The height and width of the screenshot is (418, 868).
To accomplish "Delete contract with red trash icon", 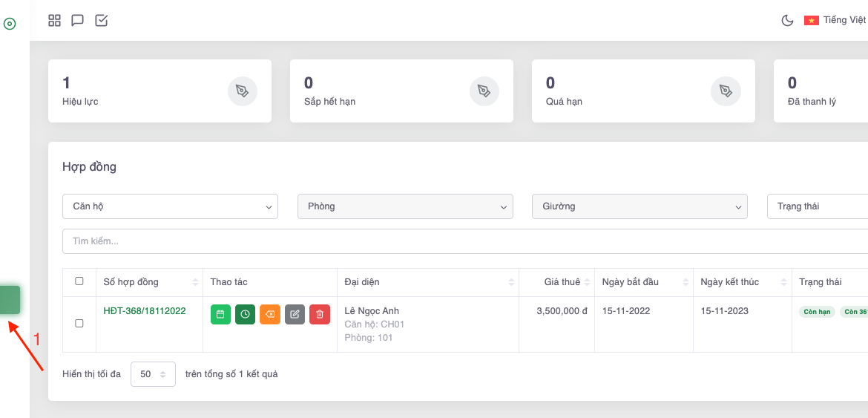I will (x=320, y=315).
